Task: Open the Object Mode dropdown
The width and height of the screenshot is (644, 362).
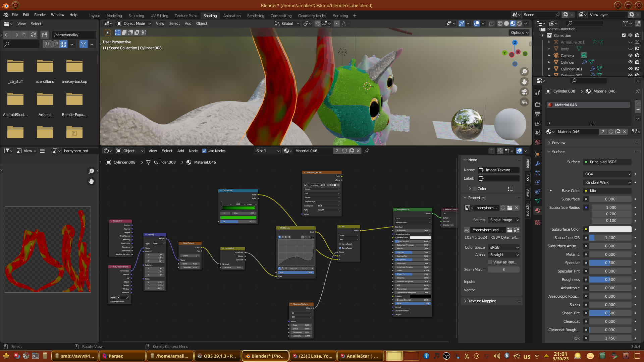Action: pos(134,23)
